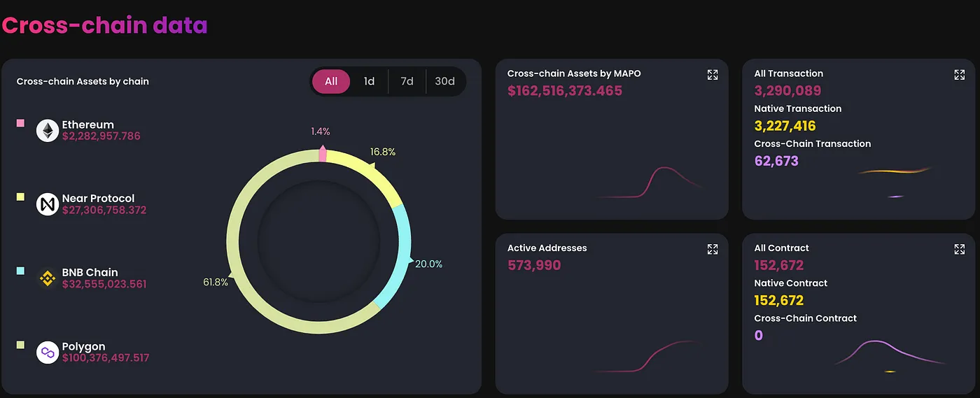Expand the All Transaction card

click(960, 75)
